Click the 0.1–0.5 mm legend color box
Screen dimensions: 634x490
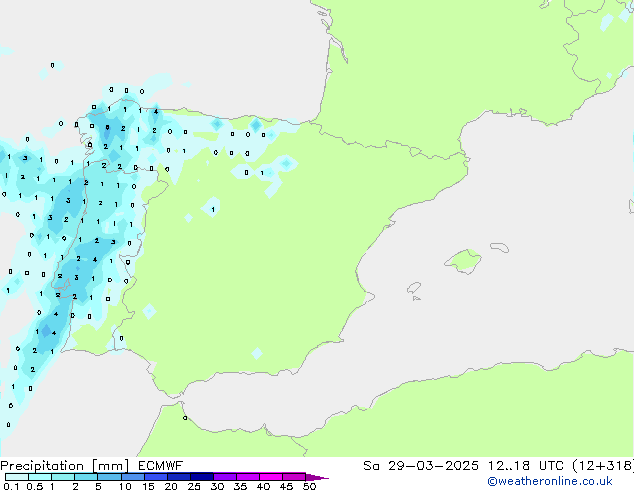pyautogui.click(x=17, y=477)
